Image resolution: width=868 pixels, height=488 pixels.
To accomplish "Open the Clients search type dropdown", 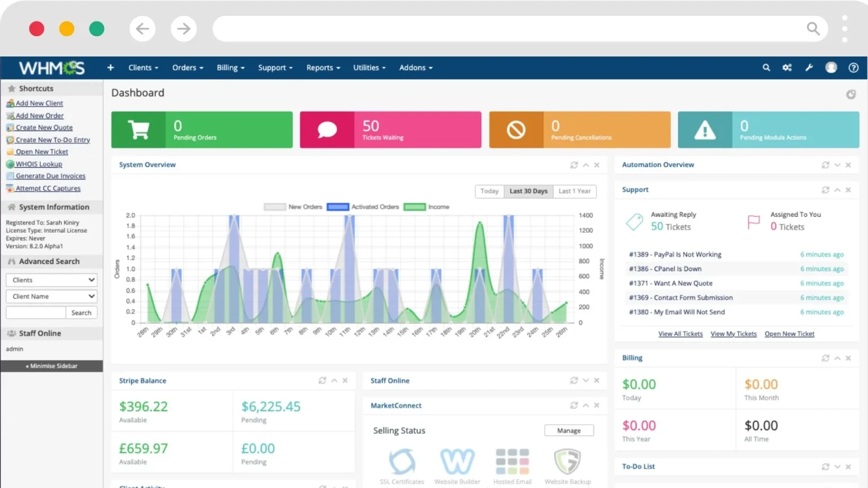I will (x=51, y=280).
